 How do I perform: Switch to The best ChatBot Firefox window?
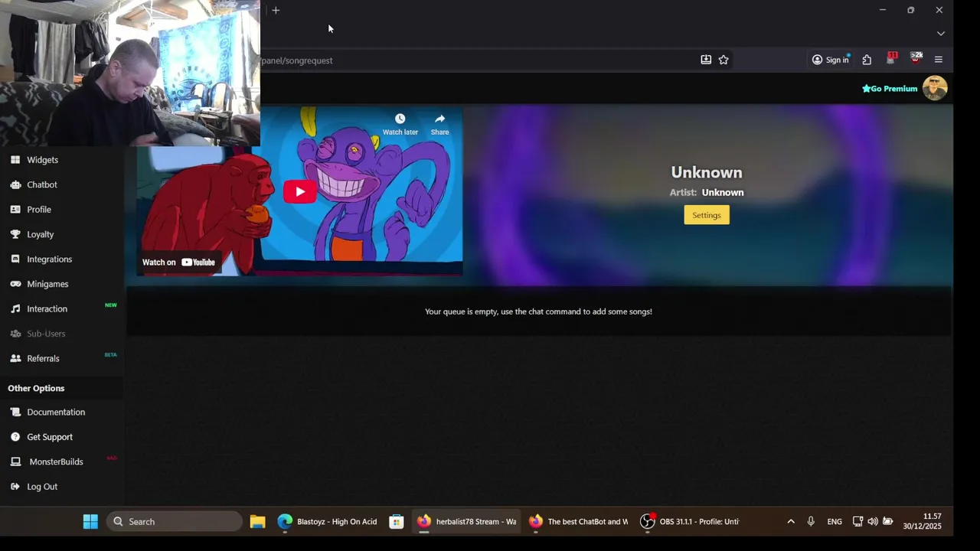click(579, 522)
